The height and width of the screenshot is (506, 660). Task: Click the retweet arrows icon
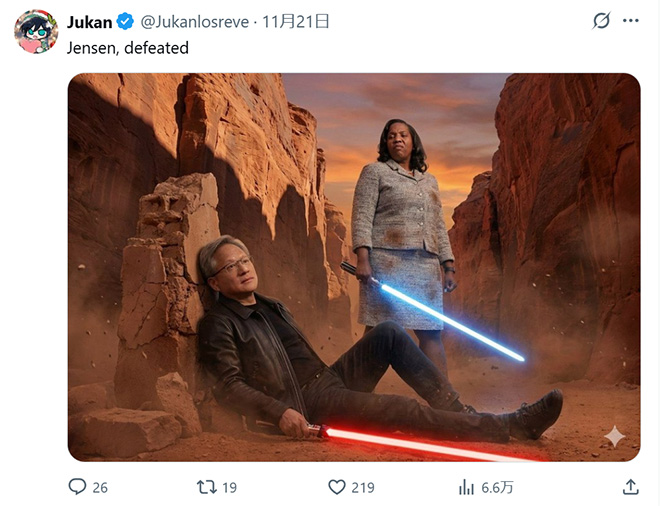pos(207,487)
